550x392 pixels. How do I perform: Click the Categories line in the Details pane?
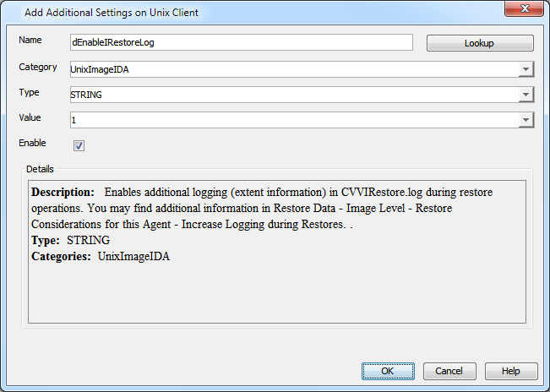coord(101,256)
